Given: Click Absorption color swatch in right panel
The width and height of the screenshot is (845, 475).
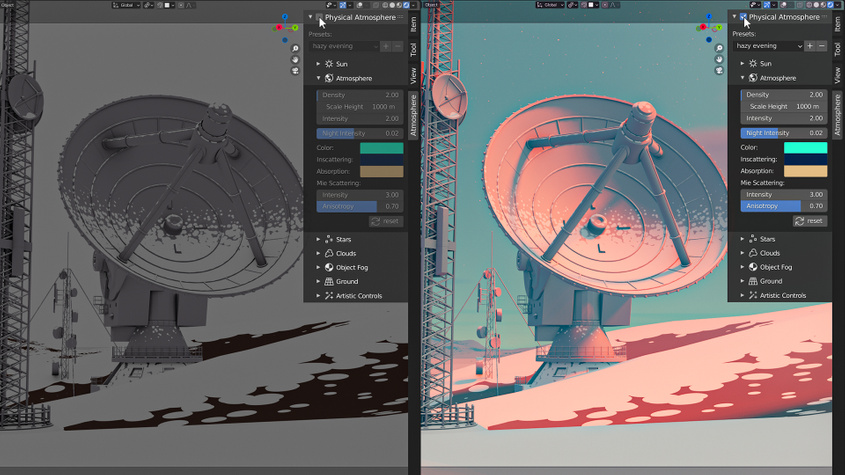Looking at the screenshot, I should pos(805,171).
